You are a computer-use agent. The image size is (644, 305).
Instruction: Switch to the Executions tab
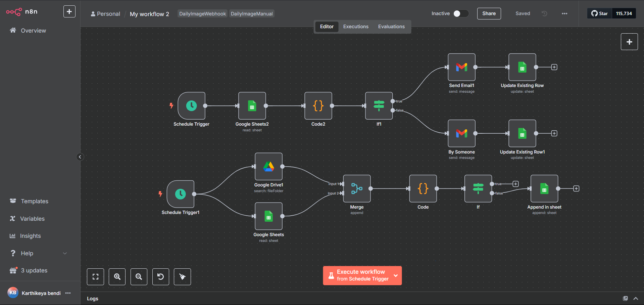[x=356, y=27]
